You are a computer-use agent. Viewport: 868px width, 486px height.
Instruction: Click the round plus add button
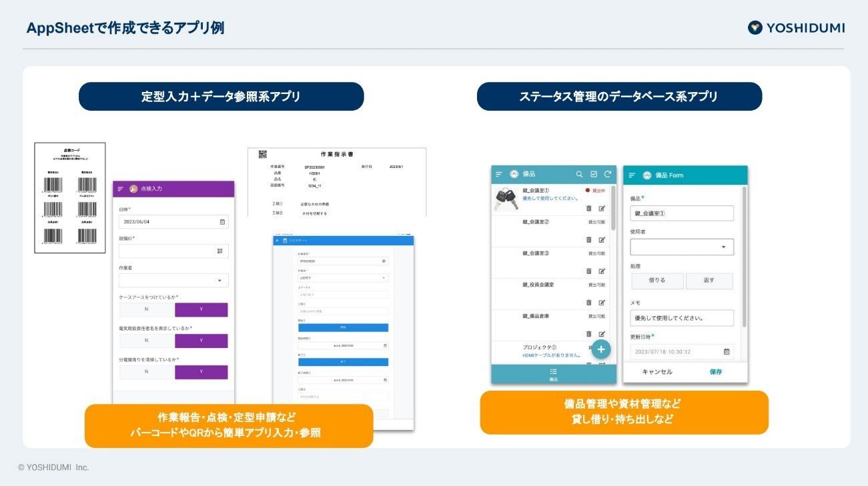pyautogui.click(x=601, y=349)
